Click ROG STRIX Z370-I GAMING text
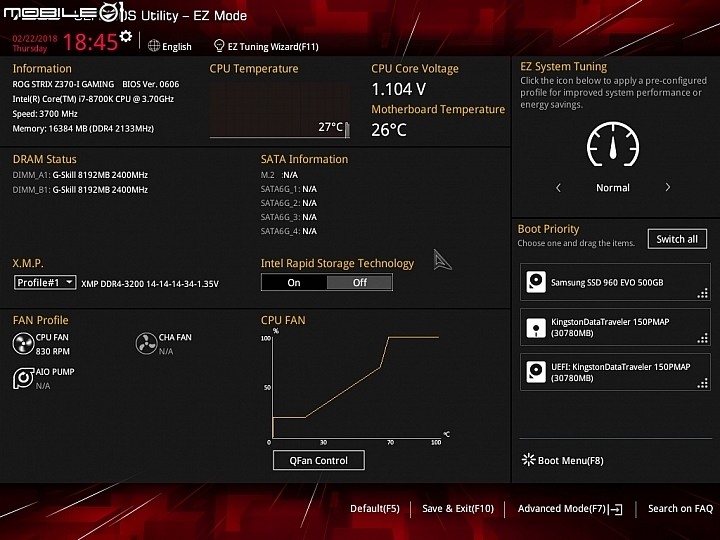Image resolution: width=720 pixels, height=540 pixels. click(x=63, y=84)
